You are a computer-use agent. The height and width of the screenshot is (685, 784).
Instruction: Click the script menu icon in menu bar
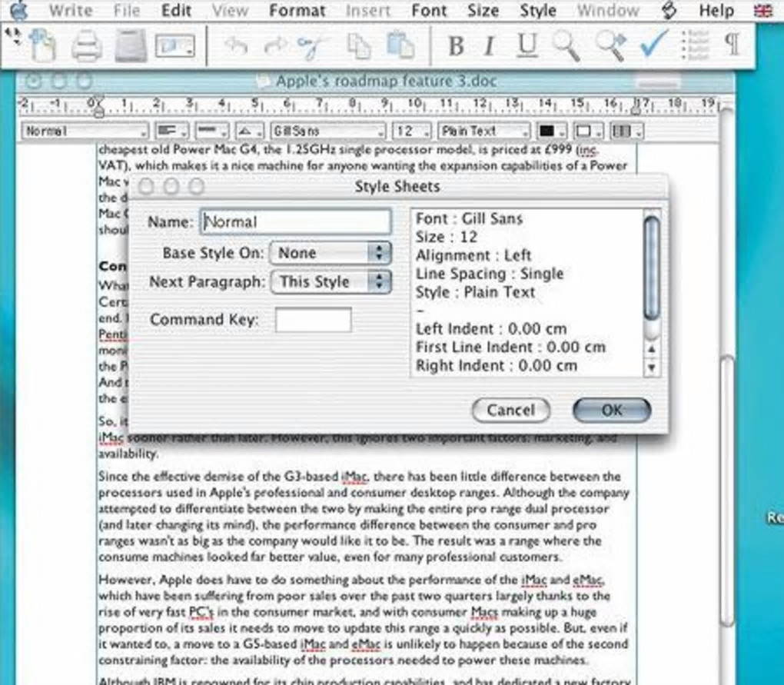[669, 11]
